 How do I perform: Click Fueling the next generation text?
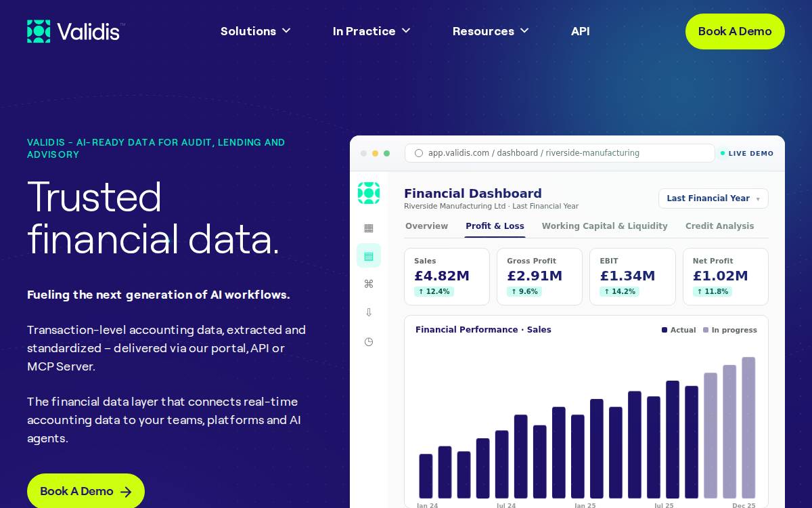click(158, 295)
